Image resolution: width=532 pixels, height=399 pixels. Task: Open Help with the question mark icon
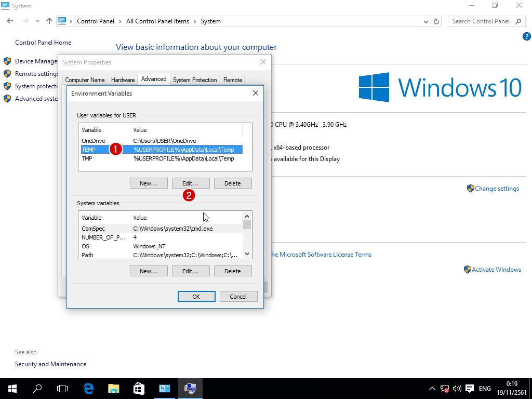[x=527, y=36]
